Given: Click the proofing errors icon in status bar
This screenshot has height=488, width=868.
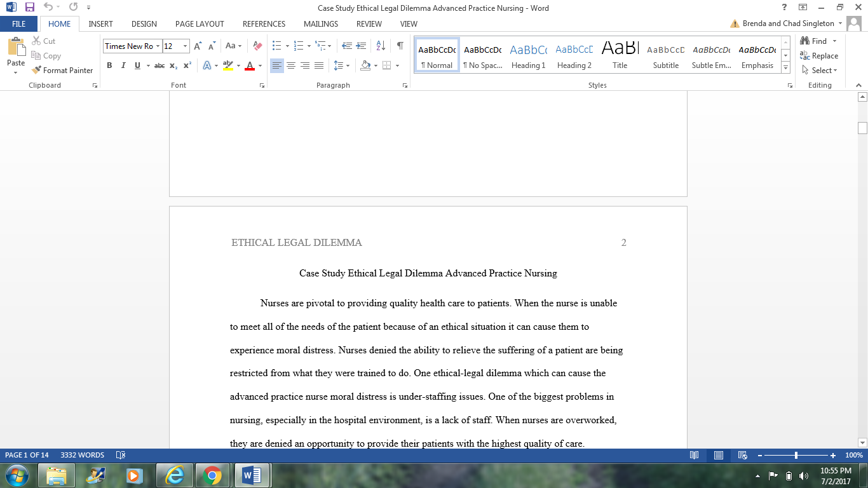Looking at the screenshot, I should point(121,455).
